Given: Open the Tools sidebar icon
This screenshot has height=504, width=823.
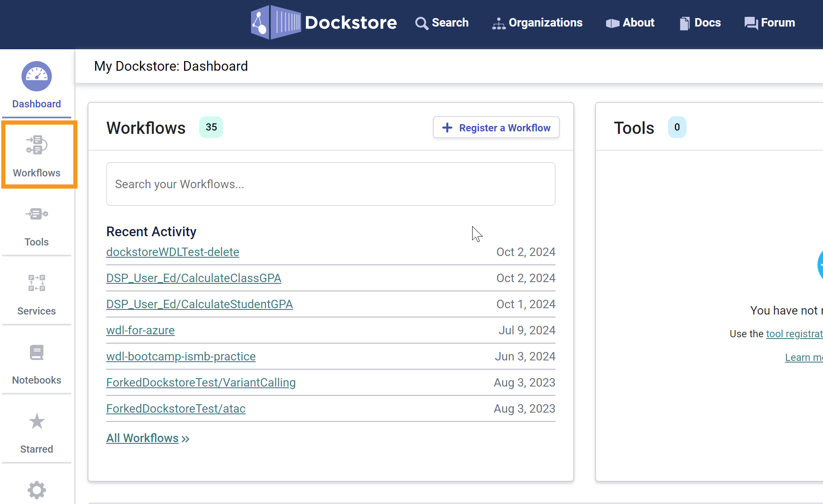Looking at the screenshot, I should 37,214.
